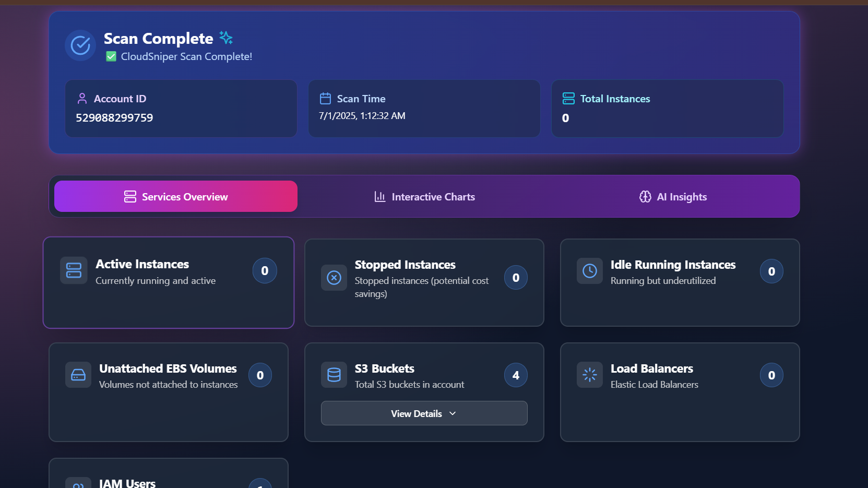The width and height of the screenshot is (868, 488).
Task: Click the Idle Running Instances clock icon
Action: tap(589, 270)
